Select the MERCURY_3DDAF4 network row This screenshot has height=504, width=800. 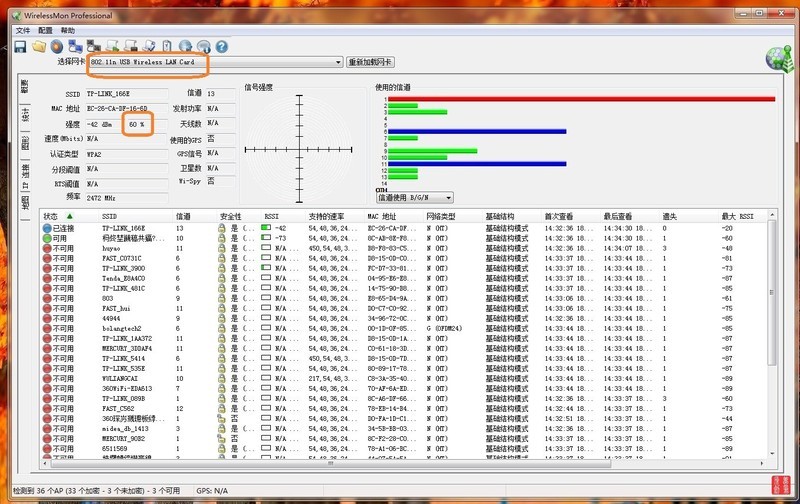point(405,349)
